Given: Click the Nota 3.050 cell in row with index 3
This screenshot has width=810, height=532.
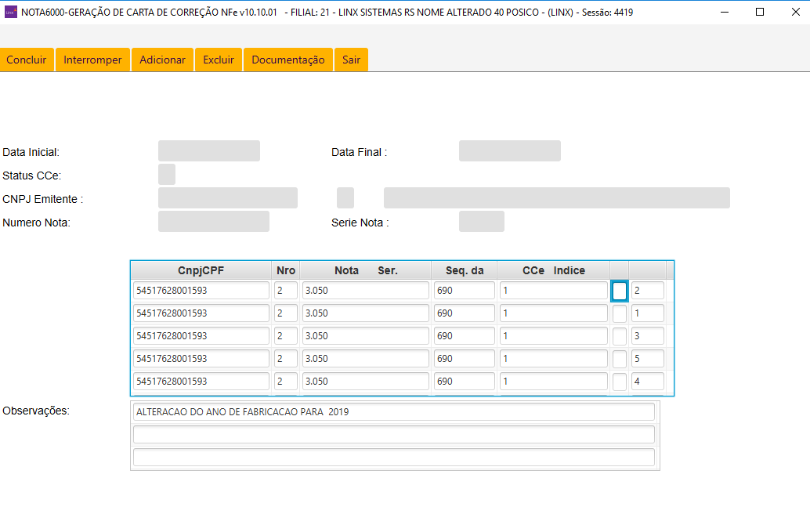Looking at the screenshot, I should pyautogui.click(x=366, y=336).
